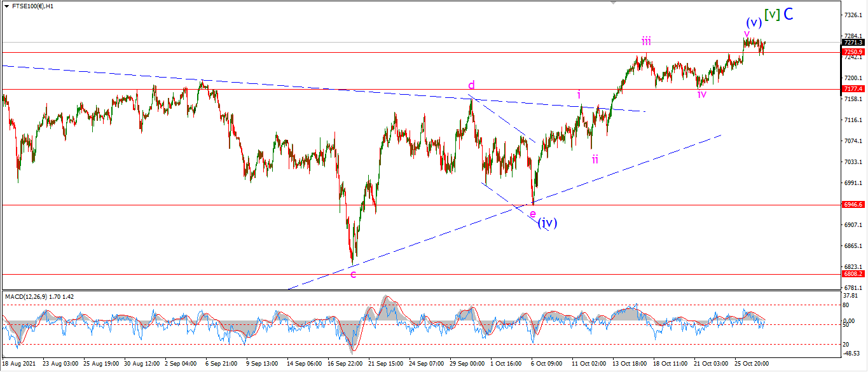Click the black 7271.3 current price tag
The image size is (868, 372).
(x=853, y=42)
